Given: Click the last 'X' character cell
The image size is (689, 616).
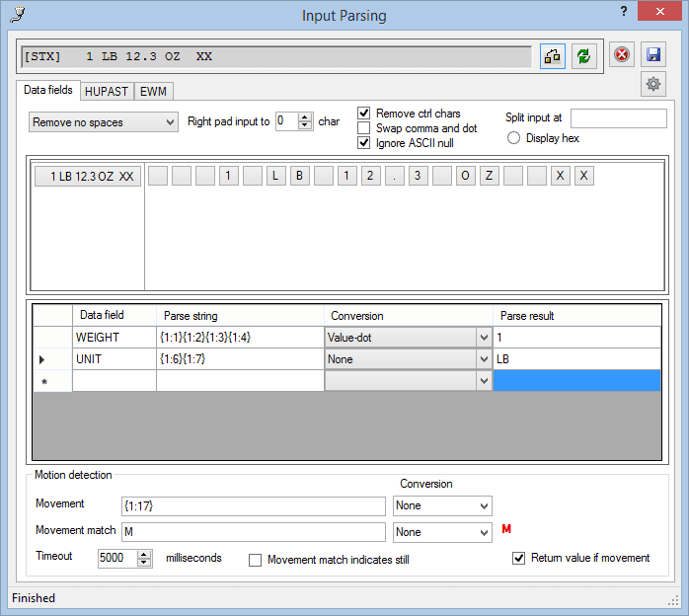Looking at the screenshot, I should point(584,176).
